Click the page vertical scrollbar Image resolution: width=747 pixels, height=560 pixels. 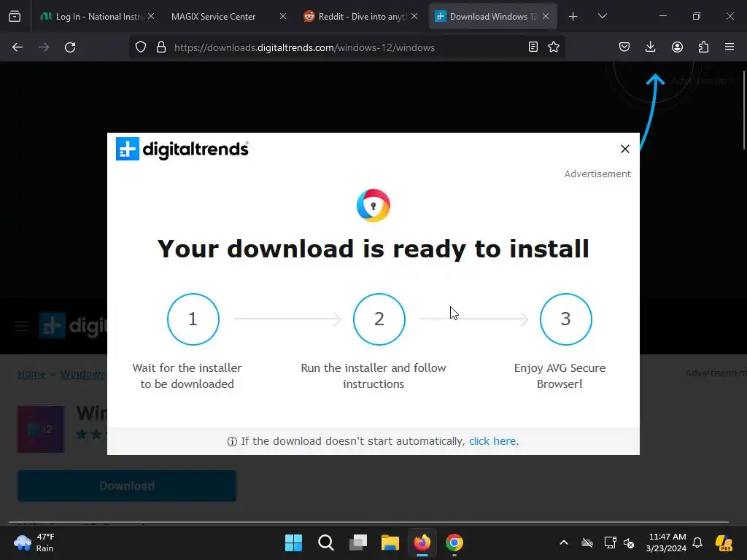coord(743,109)
